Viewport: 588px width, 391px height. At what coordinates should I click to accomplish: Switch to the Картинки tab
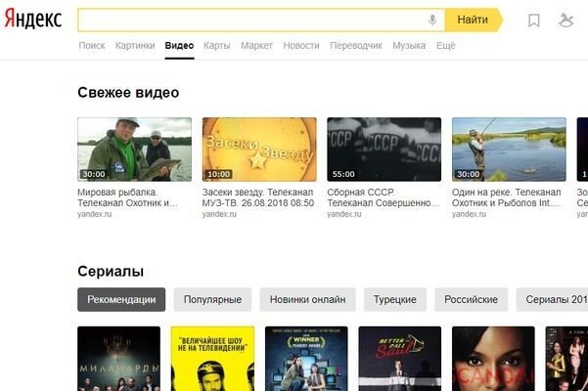pyautogui.click(x=135, y=46)
